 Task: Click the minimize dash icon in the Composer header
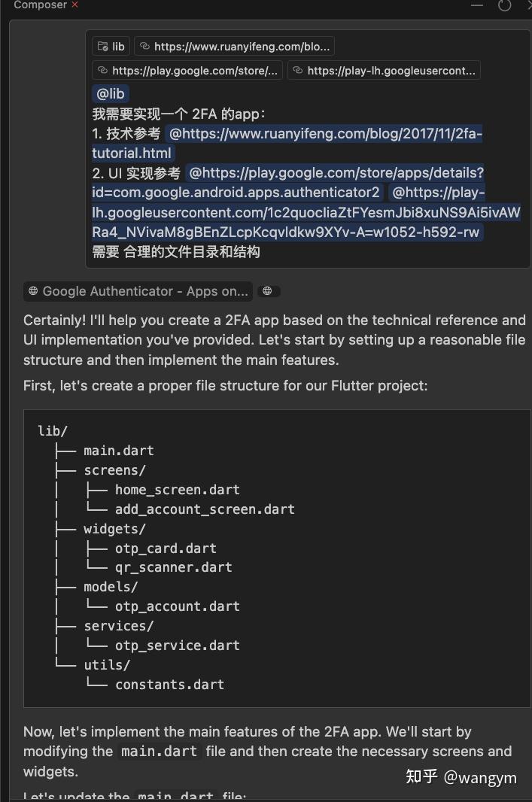477,5
